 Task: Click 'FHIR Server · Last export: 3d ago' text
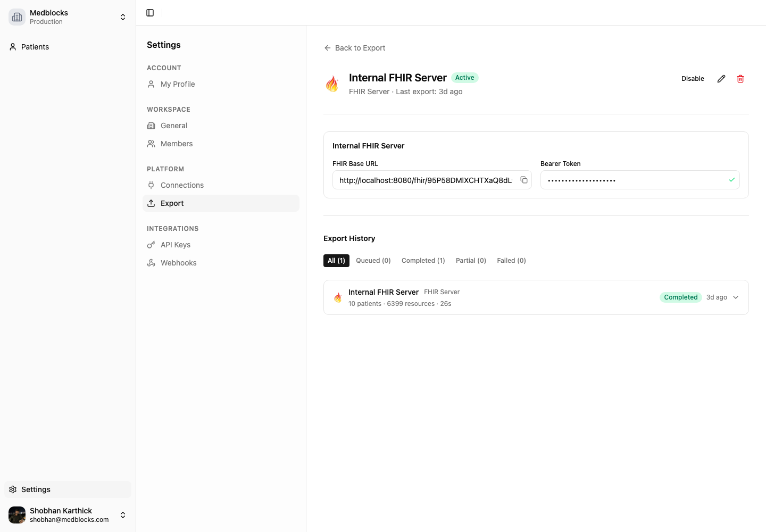click(406, 92)
